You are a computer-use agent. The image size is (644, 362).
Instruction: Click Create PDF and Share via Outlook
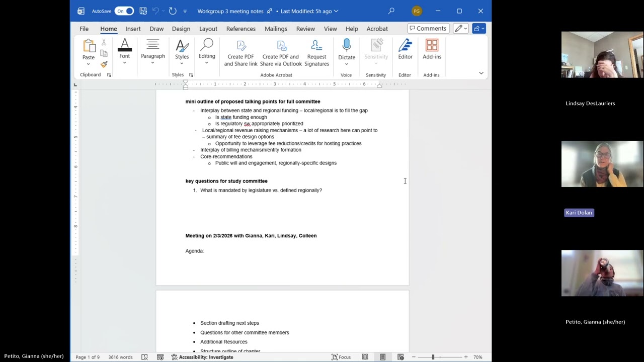[281, 53]
